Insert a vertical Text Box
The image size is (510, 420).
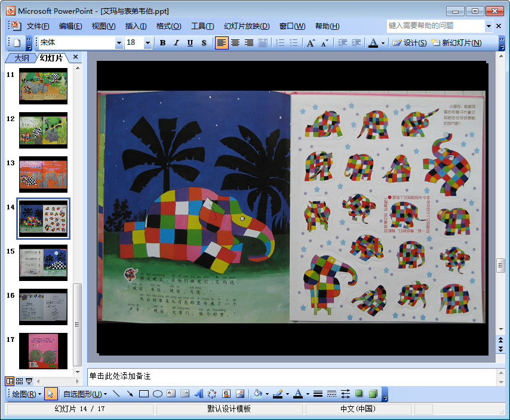(185, 394)
